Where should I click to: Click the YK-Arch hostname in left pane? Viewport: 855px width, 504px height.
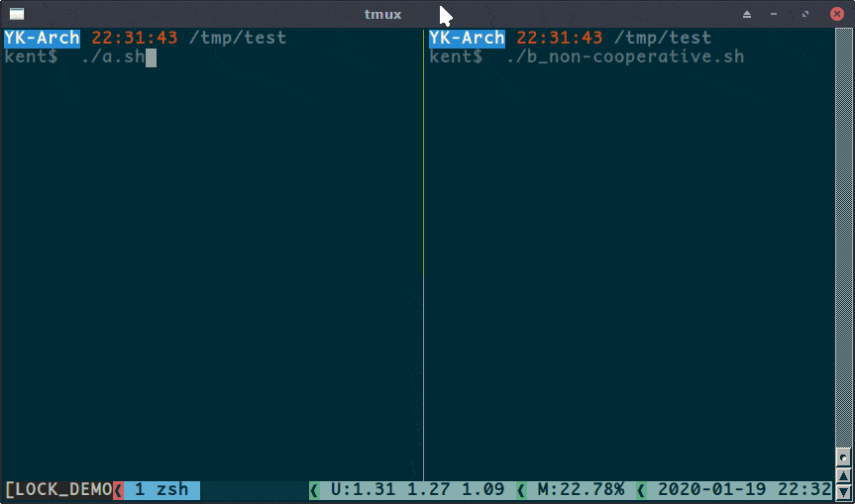[x=42, y=38]
